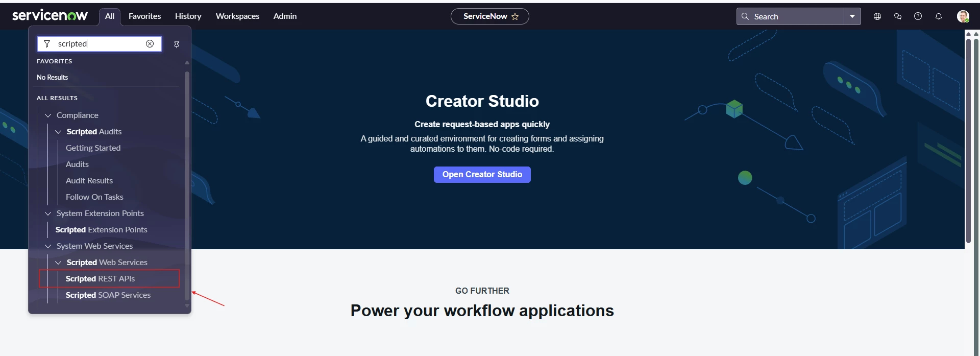Collapse the Scripted Audits group
Viewport: 980px width, 356px height.
[58, 132]
